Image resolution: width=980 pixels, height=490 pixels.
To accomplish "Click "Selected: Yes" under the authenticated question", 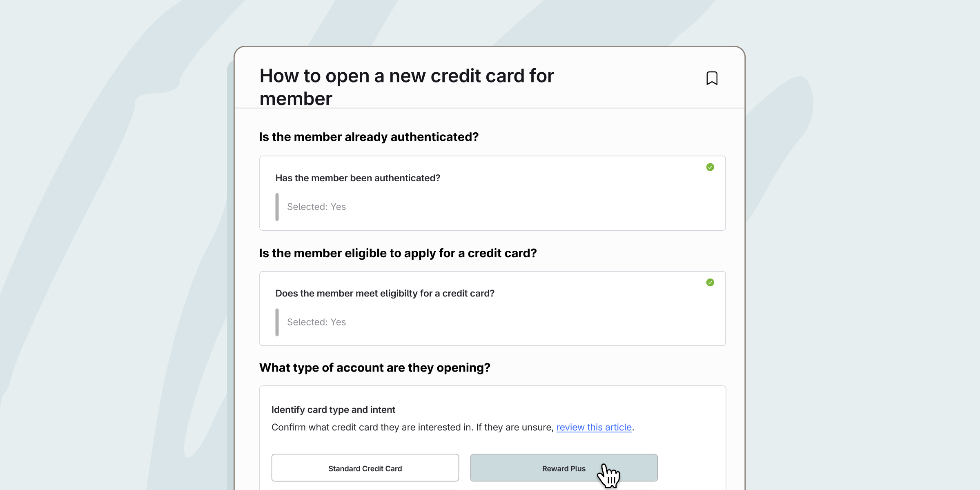I will 316,207.
